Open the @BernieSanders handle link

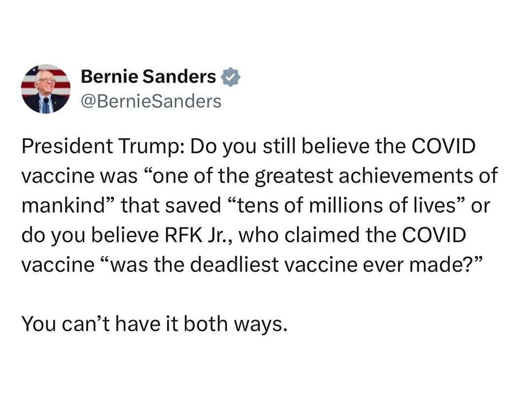click(x=150, y=101)
